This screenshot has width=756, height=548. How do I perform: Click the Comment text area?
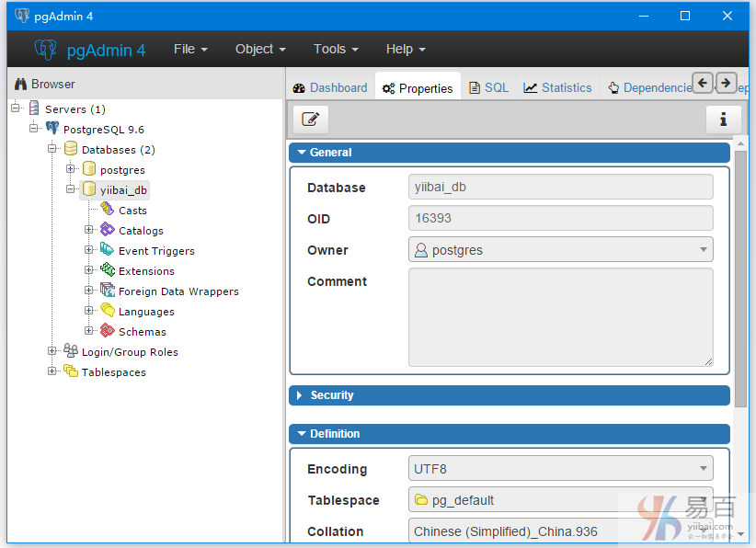tap(560, 317)
